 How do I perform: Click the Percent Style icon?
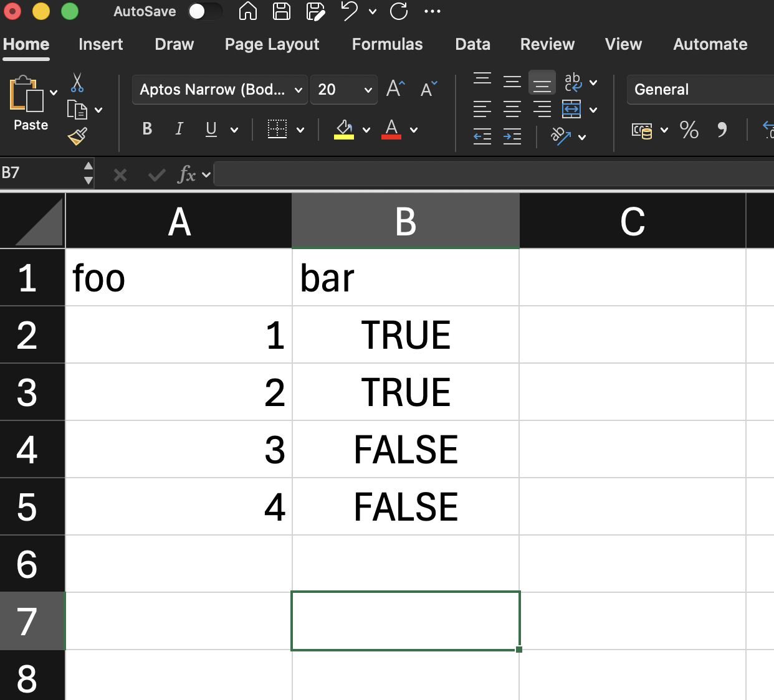689,130
